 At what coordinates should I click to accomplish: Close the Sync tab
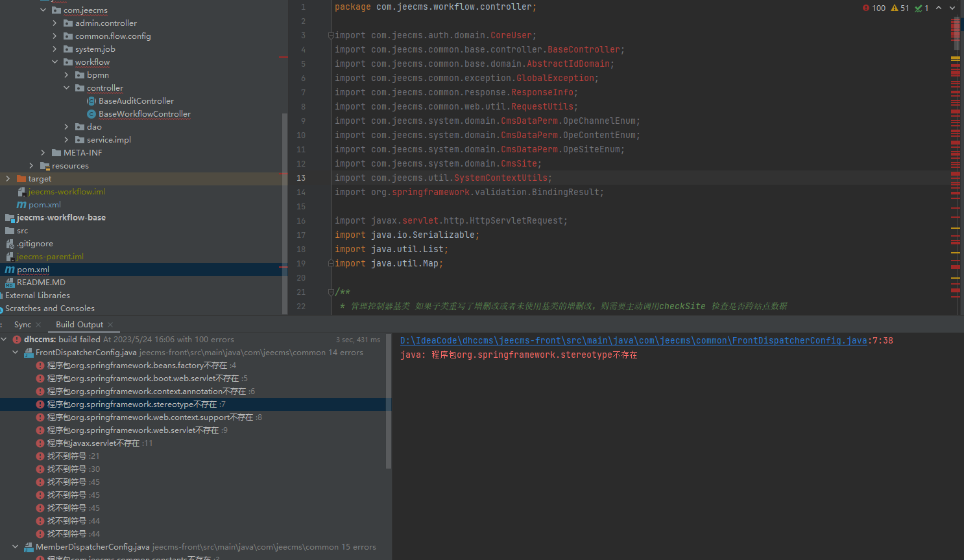[38, 325]
